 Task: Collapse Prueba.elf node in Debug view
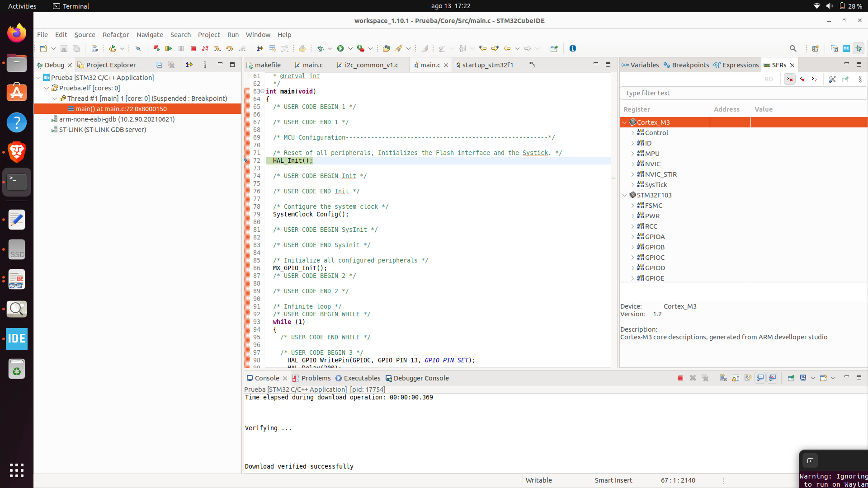click(47, 88)
